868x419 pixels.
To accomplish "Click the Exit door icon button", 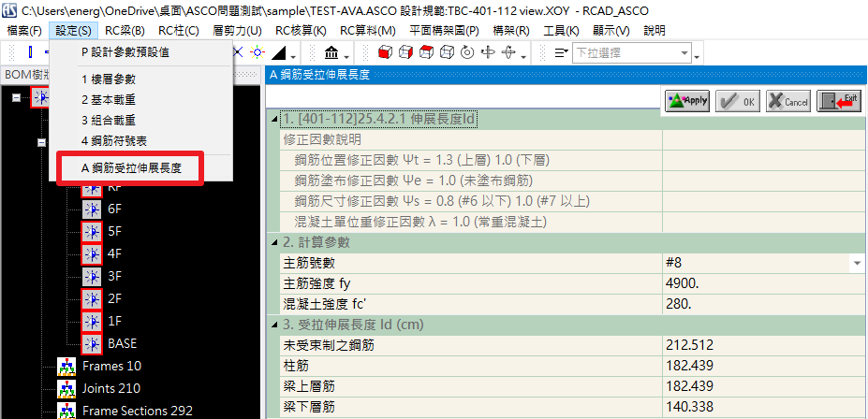I will pos(838,101).
